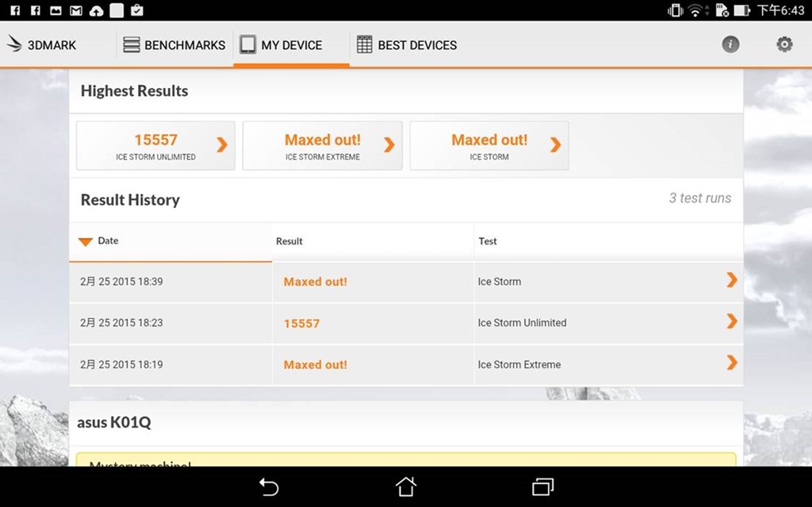Screen dimensions: 812x507
Task: Expand the Ice Storm Unlimited history row chevron
Action: 731,321
